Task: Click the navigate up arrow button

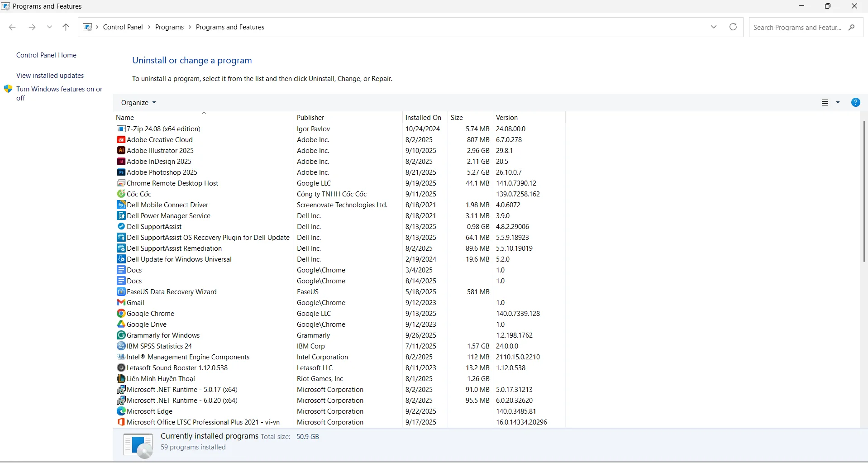Action: pyautogui.click(x=66, y=27)
